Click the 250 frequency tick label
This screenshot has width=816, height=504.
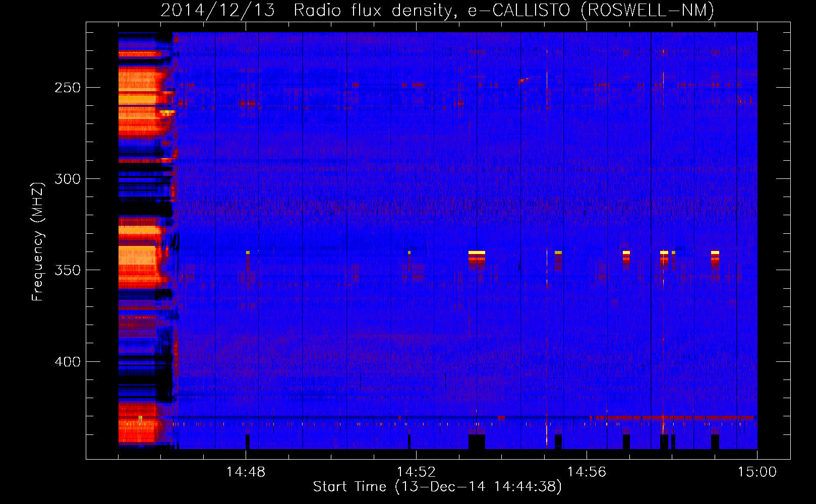pyautogui.click(x=68, y=88)
